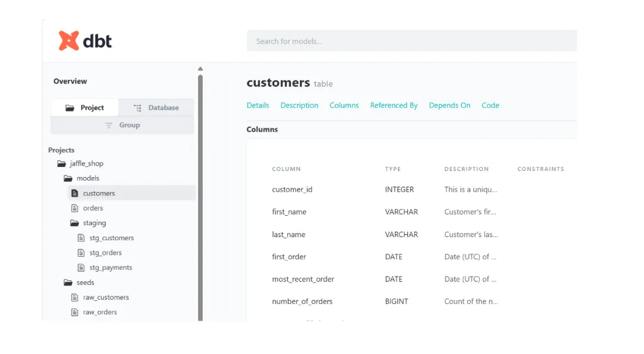Click the file icon beside orders model
644x354 pixels.
[75, 208]
